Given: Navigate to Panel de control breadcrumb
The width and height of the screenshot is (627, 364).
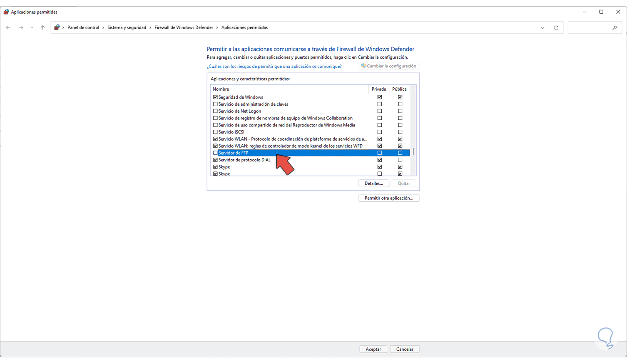Looking at the screenshot, I should coord(83,27).
